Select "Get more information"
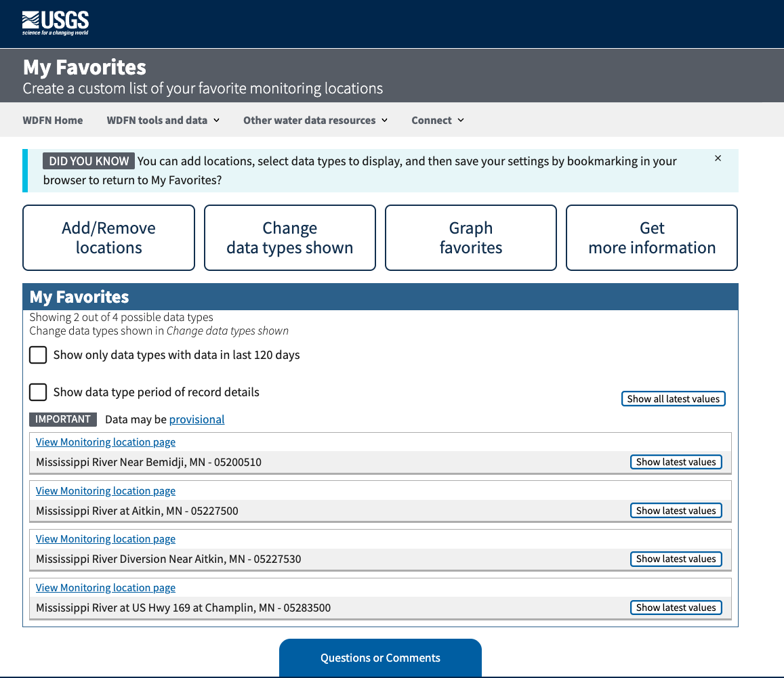This screenshot has width=784, height=678. click(651, 237)
